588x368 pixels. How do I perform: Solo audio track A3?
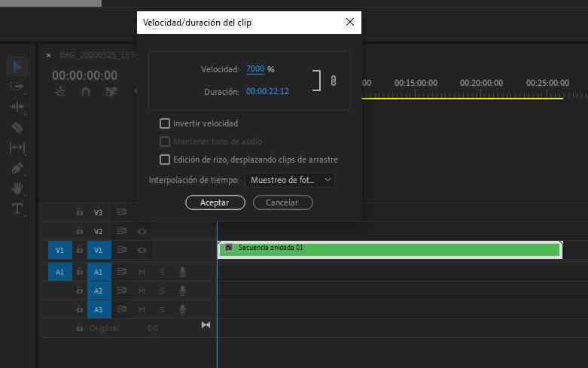tap(162, 310)
